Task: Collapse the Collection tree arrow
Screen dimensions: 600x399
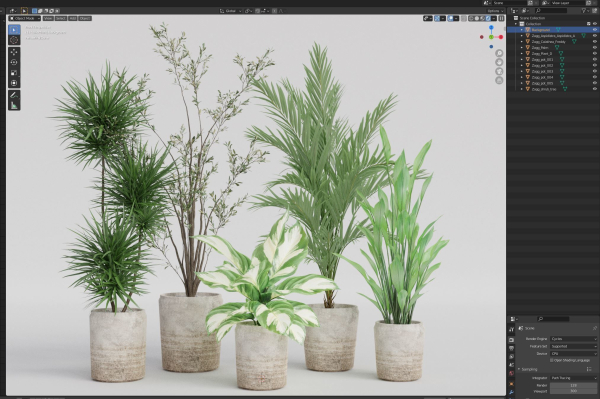Action: (516, 24)
